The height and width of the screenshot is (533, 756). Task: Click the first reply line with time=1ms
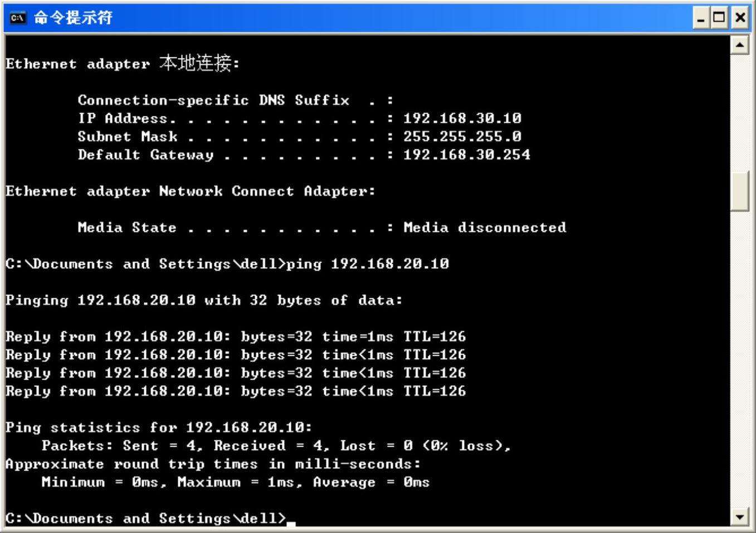[x=236, y=337]
